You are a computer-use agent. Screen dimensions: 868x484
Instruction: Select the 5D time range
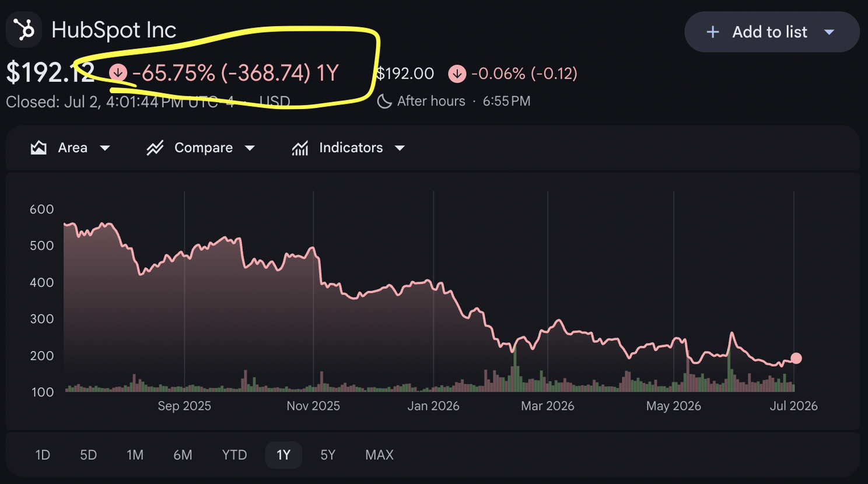coord(88,455)
